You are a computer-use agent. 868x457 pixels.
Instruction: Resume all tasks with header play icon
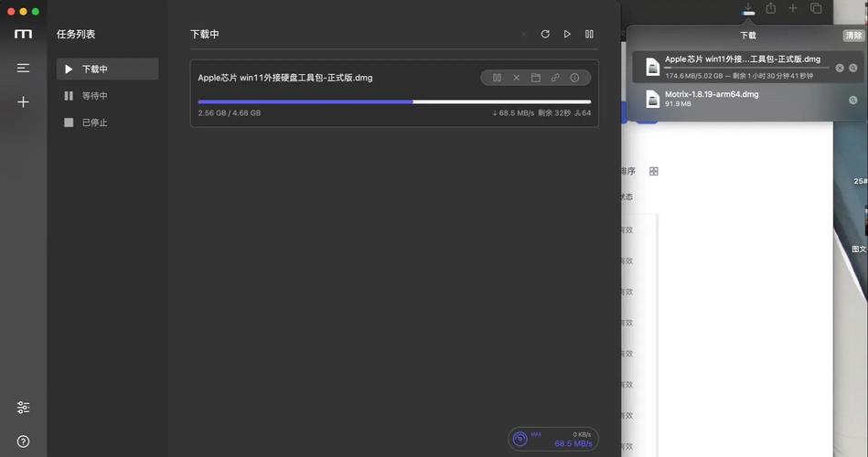click(x=567, y=35)
